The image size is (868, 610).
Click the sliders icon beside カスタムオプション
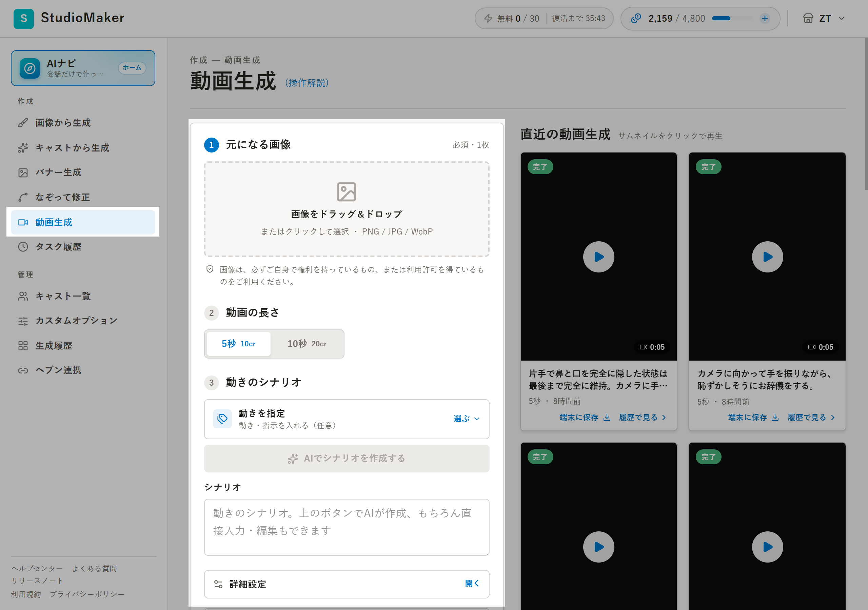pyautogui.click(x=23, y=321)
